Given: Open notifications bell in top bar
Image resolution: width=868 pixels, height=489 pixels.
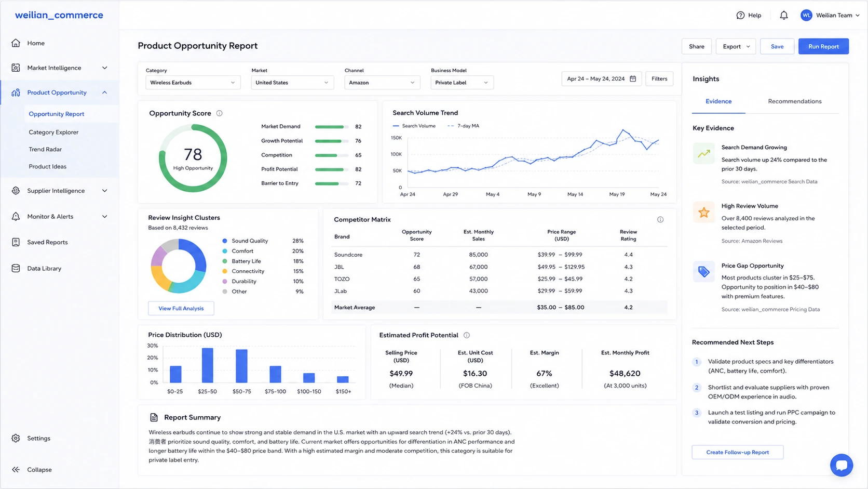Looking at the screenshot, I should click(784, 16).
